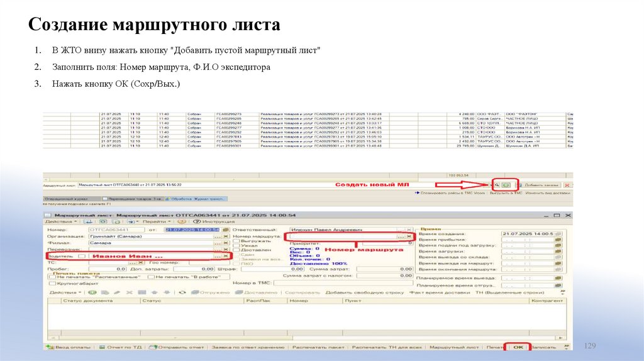Clear the Водитель field with its X icon
The width and height of the screenshot is (644, 361).
point(226,256)
